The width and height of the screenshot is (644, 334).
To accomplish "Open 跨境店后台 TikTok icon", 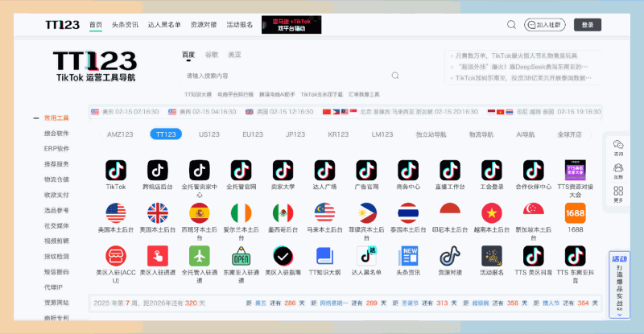I will [x=158, y=170].
